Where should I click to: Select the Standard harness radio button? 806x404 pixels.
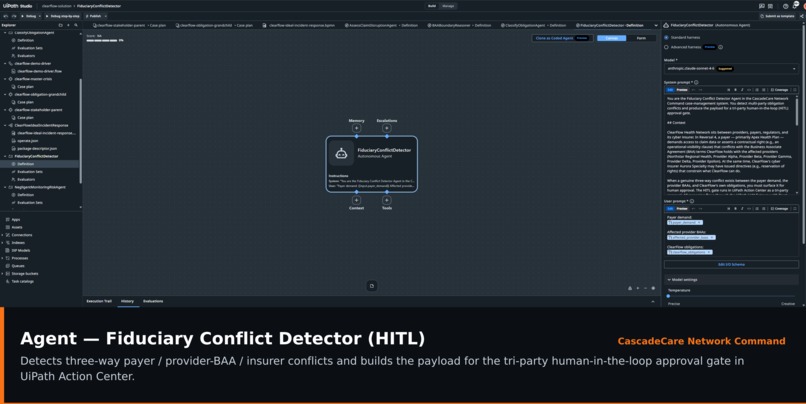tap(666, 38)
